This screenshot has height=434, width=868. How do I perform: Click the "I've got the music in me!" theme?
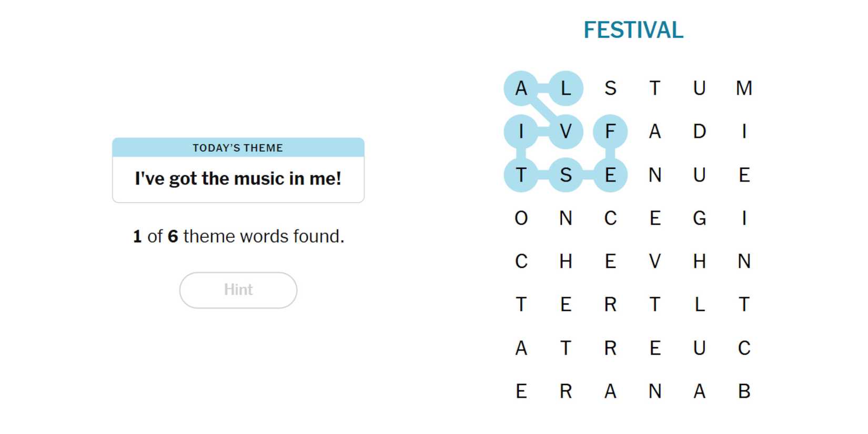[238, 179]
